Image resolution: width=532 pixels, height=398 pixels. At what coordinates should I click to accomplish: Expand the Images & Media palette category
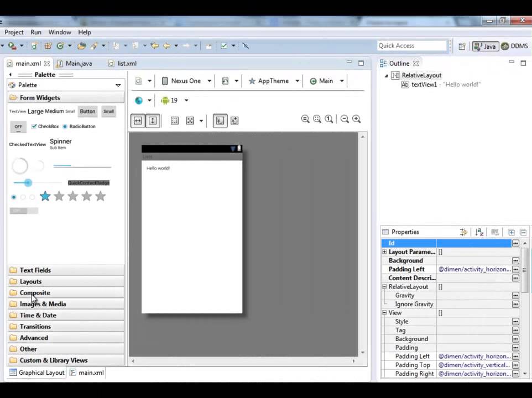(x=66, y=304)
